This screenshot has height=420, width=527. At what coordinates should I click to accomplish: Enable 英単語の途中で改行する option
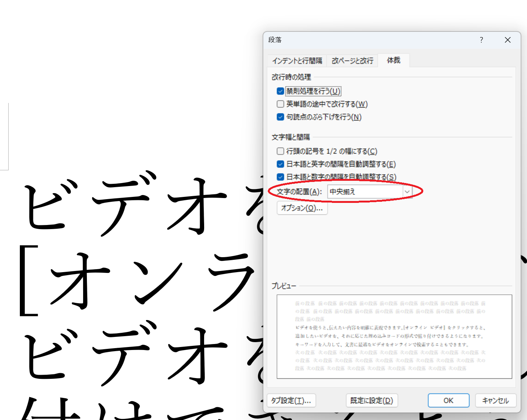(280, 104)
